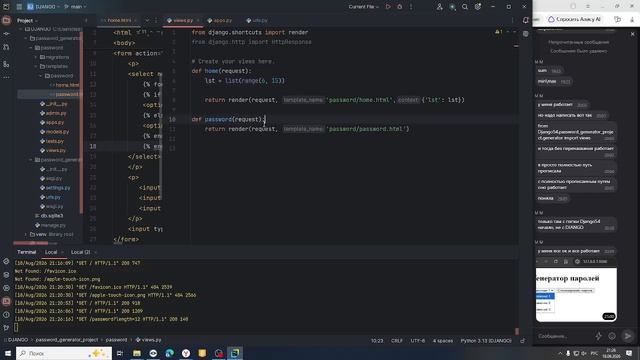Click password_generator_project in the breadcrumb bar
The width and height of the screenshot is (640, 360).
coord(67,340)
